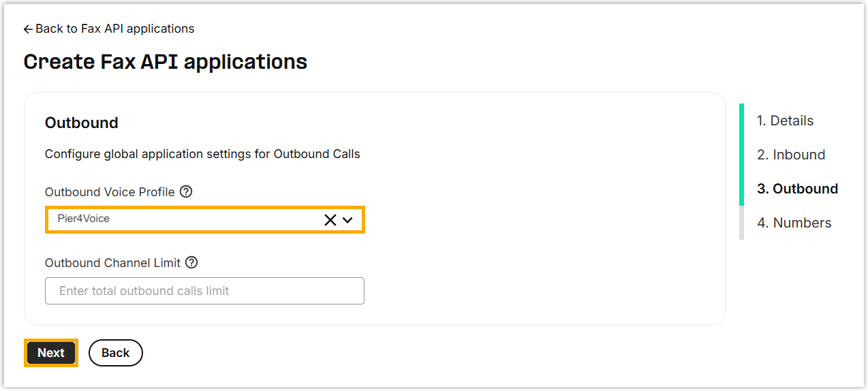Image resolution: width=868 pixels, height=391 pixels.
Task: Jump to step 4. Numbers
Action: pos(794,223)
